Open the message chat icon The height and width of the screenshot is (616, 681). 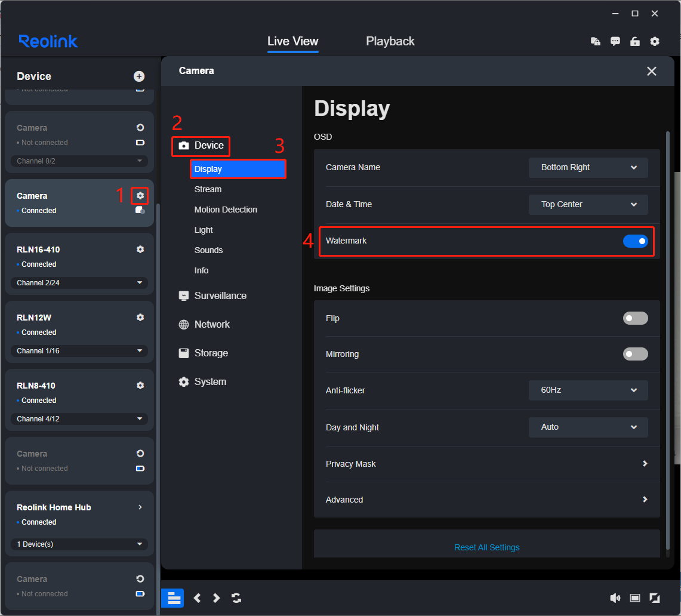pos(615,41)
